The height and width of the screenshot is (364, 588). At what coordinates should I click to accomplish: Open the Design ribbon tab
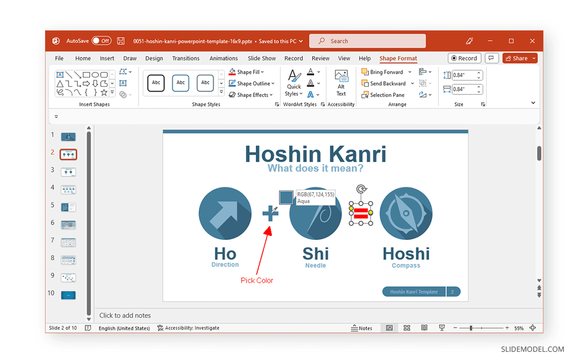pos(154,58)
